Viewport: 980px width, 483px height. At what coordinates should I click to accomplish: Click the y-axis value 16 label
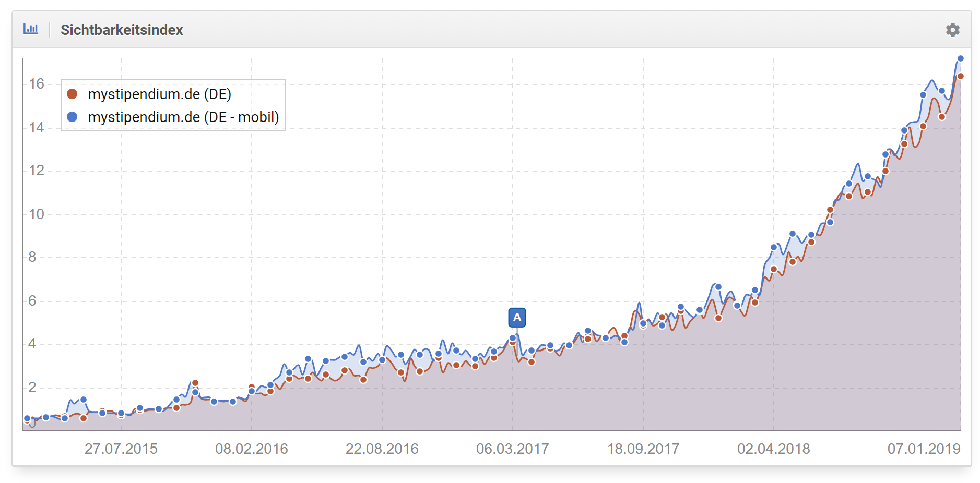37,84
